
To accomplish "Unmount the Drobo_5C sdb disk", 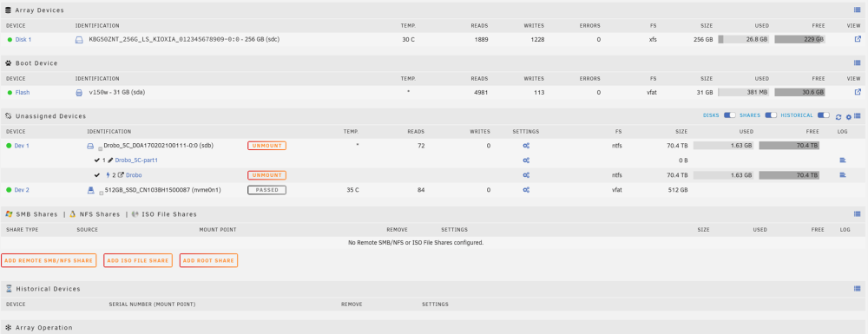I will [x=266, y=146].
